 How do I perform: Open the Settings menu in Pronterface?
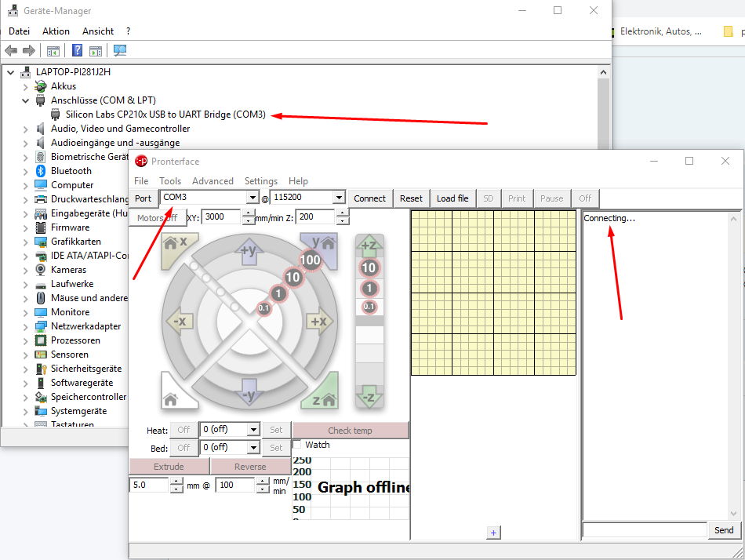260,181
